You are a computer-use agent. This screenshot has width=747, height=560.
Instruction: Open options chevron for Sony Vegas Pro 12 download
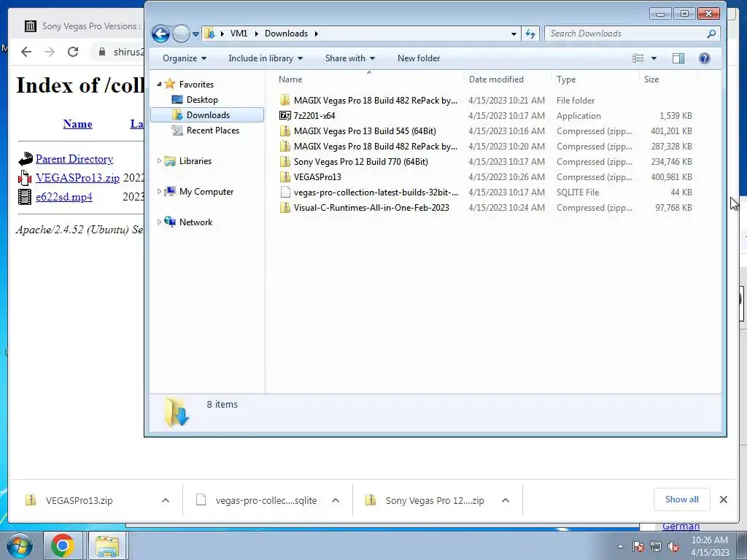[506, 500]
